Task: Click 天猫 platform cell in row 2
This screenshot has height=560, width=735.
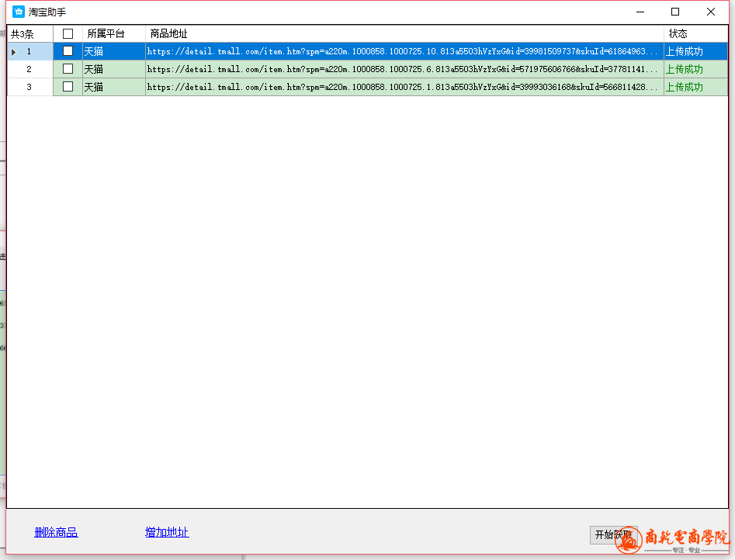Action: pyautogui.click(x=114, y=69)
